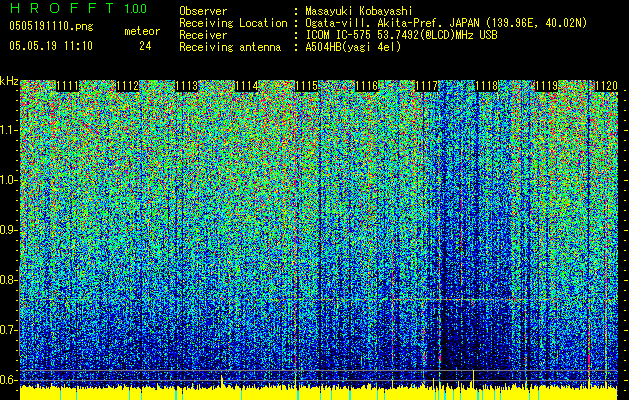The image size is (629, 400).
Task: Click the 1115 time marker
Action: tap(307, 86)
